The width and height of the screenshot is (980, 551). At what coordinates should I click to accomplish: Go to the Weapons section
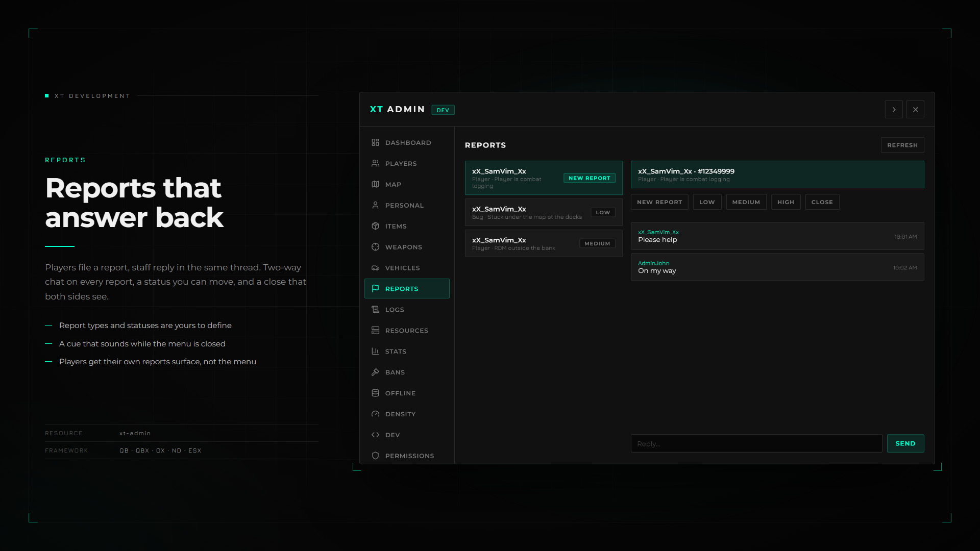pyautogui.click(x=407, y=247)
